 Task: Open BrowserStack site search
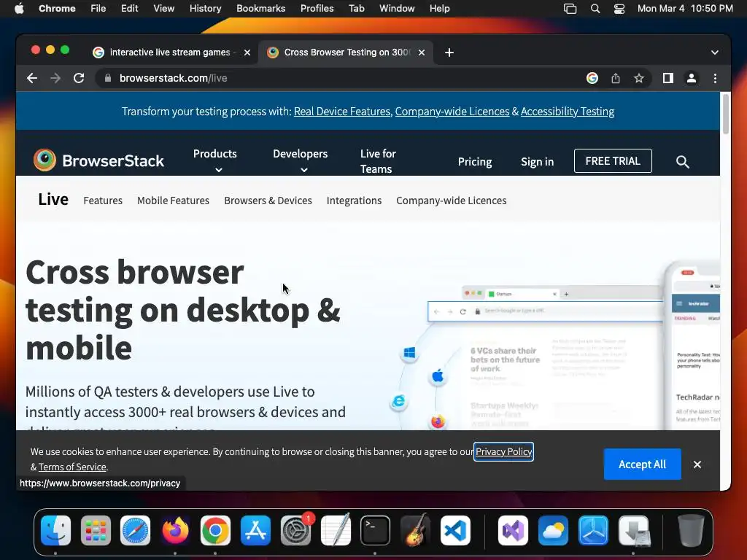click(x=683, y=162)
